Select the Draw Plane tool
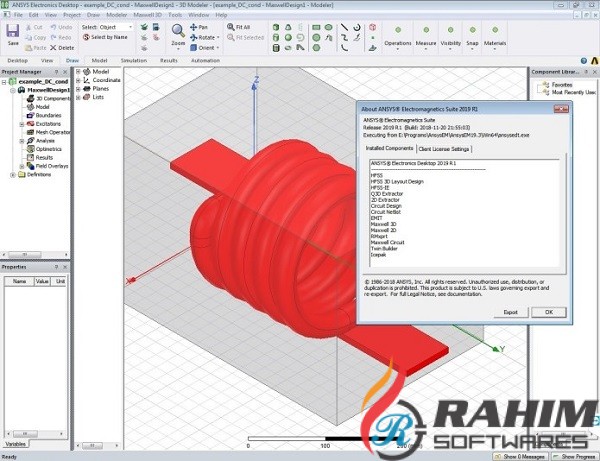This screenshot has width=600, height=461. pyautogui.click(x=372, y=48)
